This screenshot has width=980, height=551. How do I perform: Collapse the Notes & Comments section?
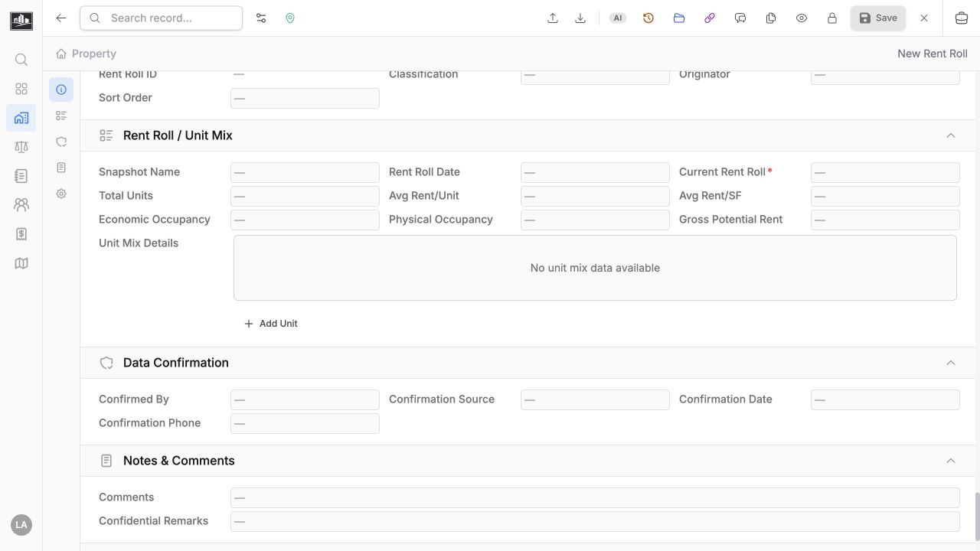coord(951,461)
